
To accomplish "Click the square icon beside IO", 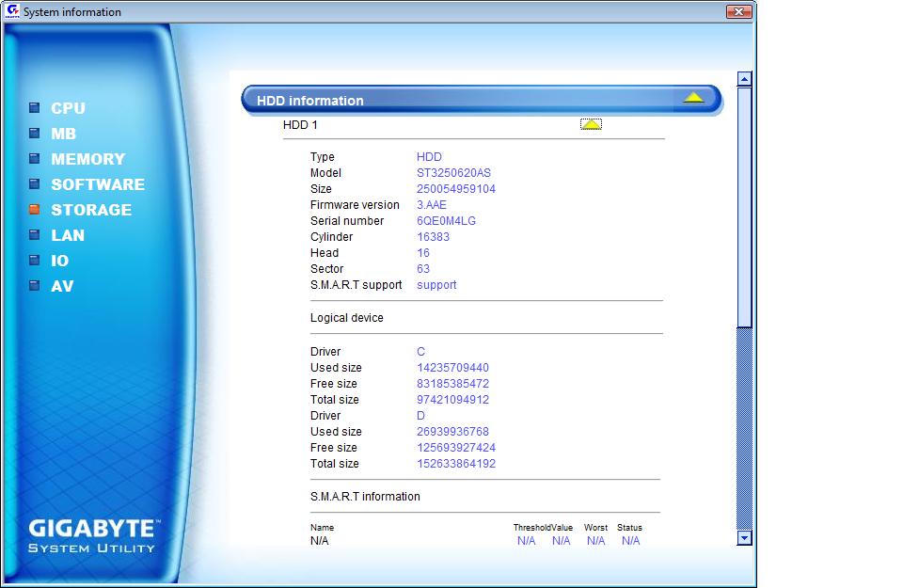I will (35, 261).
